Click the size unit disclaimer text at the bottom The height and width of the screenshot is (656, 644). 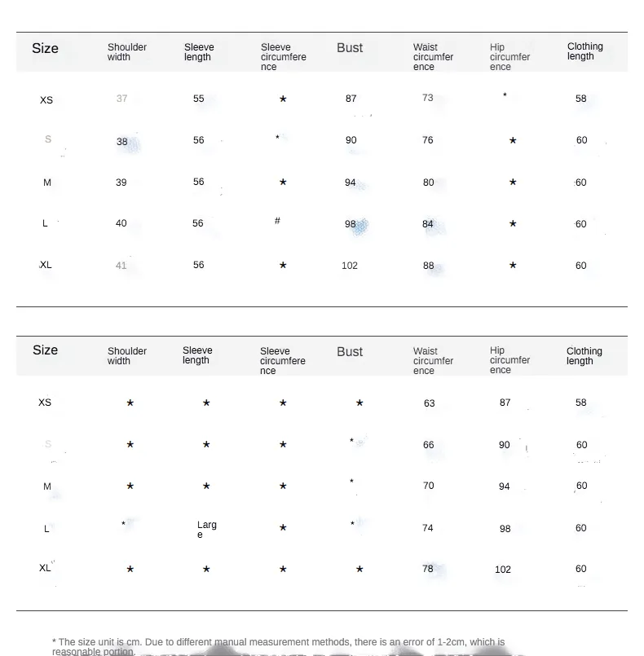tap(278, 646)
